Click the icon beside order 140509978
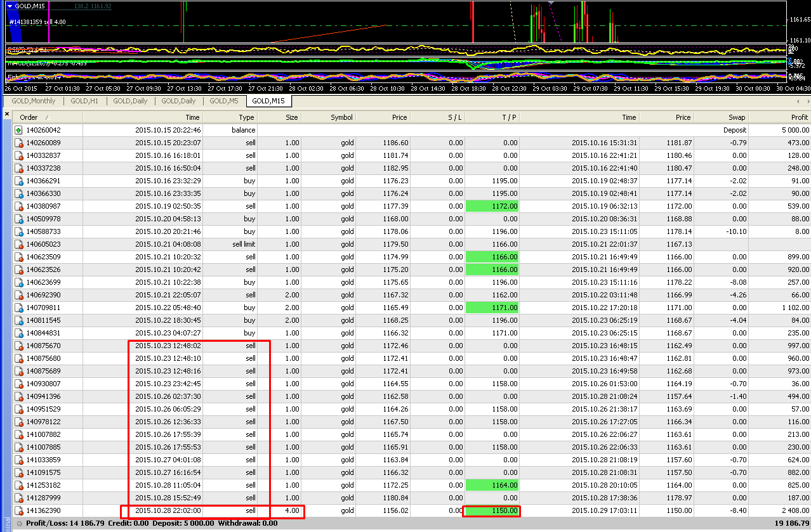Viewport: 811px width, 532px height. click(18, 219)
